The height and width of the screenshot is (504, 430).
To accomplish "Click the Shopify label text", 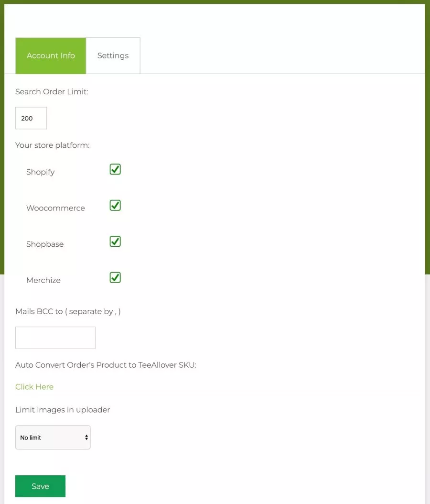I will point(41,172).
